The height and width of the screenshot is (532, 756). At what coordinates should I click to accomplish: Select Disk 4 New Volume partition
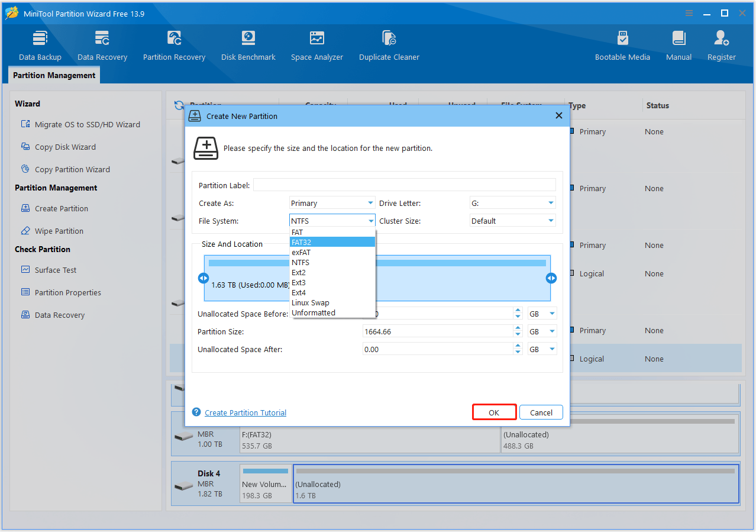(x=266, y=483)
